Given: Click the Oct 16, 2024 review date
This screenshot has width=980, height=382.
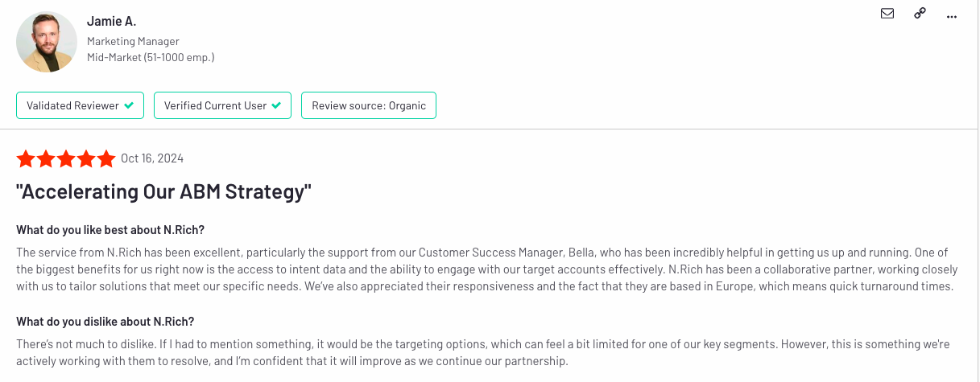Looking at the screenshot, I should [152, 158].
